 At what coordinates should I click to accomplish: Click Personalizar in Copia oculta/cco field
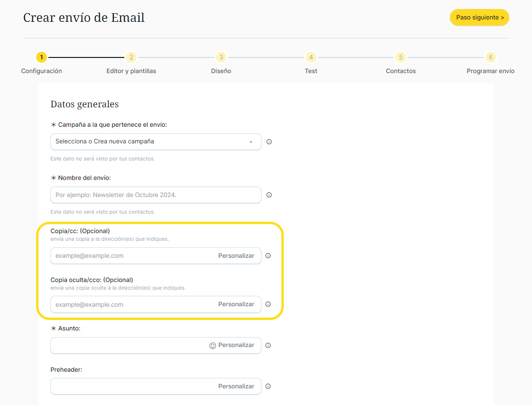[236, 304]
